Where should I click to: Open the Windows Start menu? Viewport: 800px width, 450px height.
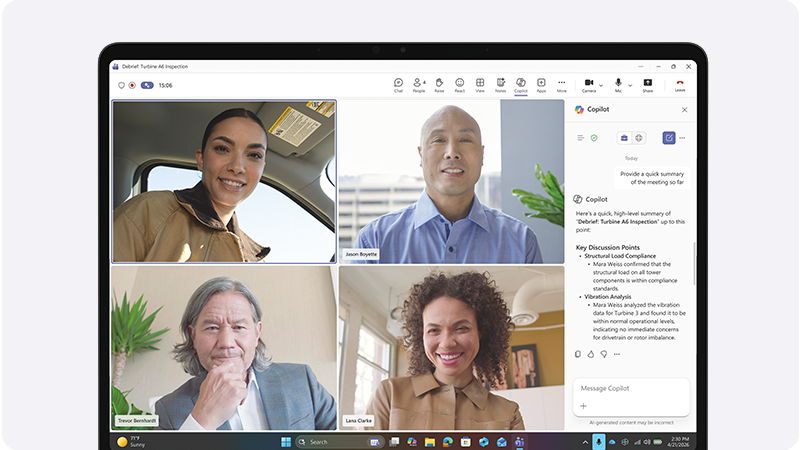coord(286,442)
